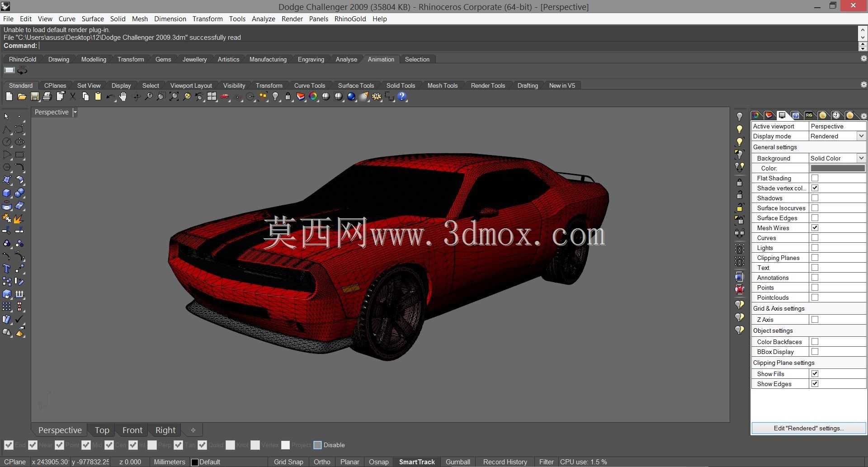The height and width of the screenshot is (467, 868).
Task: Toggle the Surface Isocurves checkbox
Action: 815,208
